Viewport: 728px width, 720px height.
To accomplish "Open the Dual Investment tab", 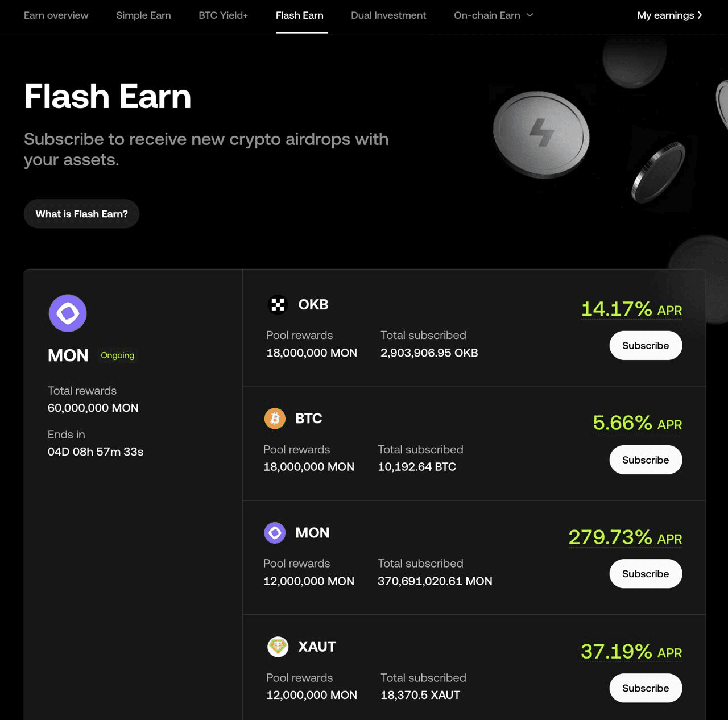I will click(x=388, y=15).
